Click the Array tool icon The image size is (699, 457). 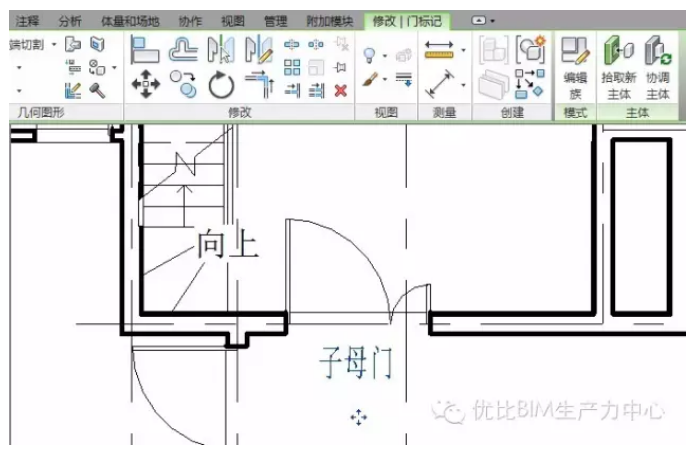pyautogui.click(x=292, y=68)
